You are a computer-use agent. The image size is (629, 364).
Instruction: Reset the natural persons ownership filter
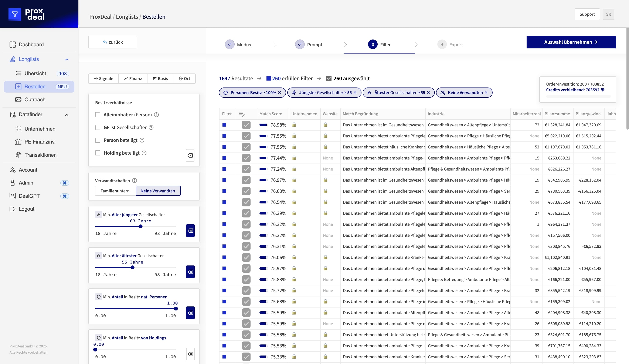190,313
